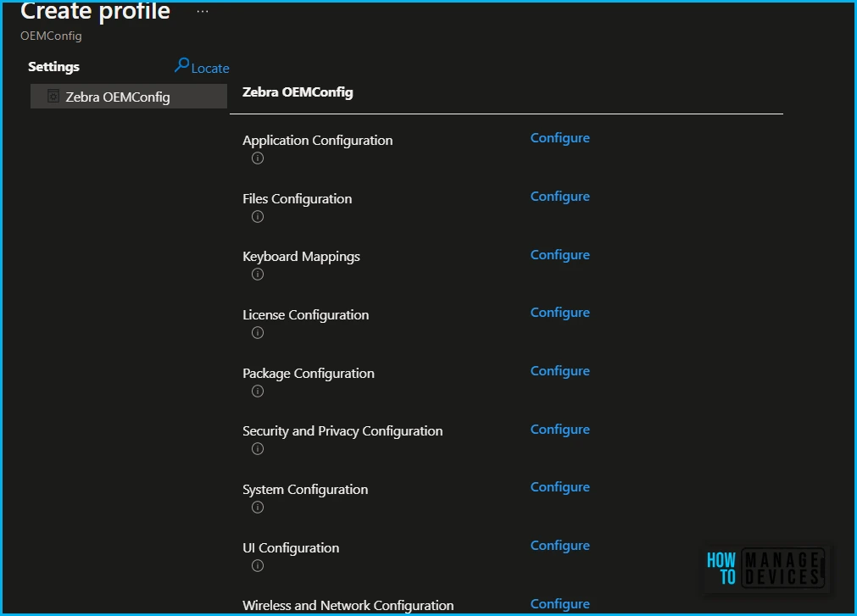Click the OEMConfig subtitle text
Image resolution: width=857 pixels, height=616 pixels.
[x=51, y=36]
